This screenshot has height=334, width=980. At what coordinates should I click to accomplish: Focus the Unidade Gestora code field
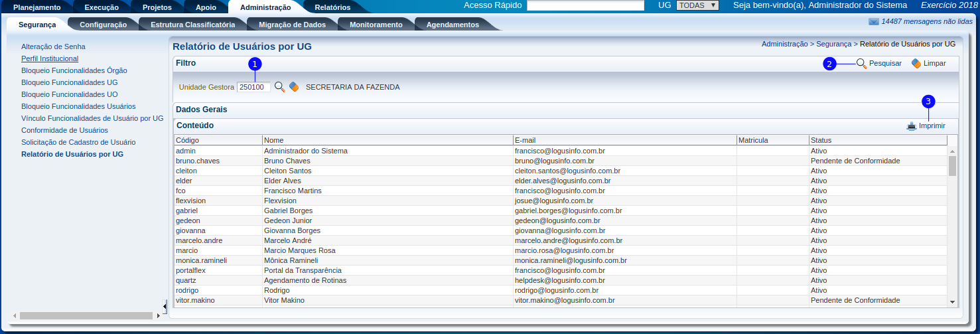(x=253, y=87)
